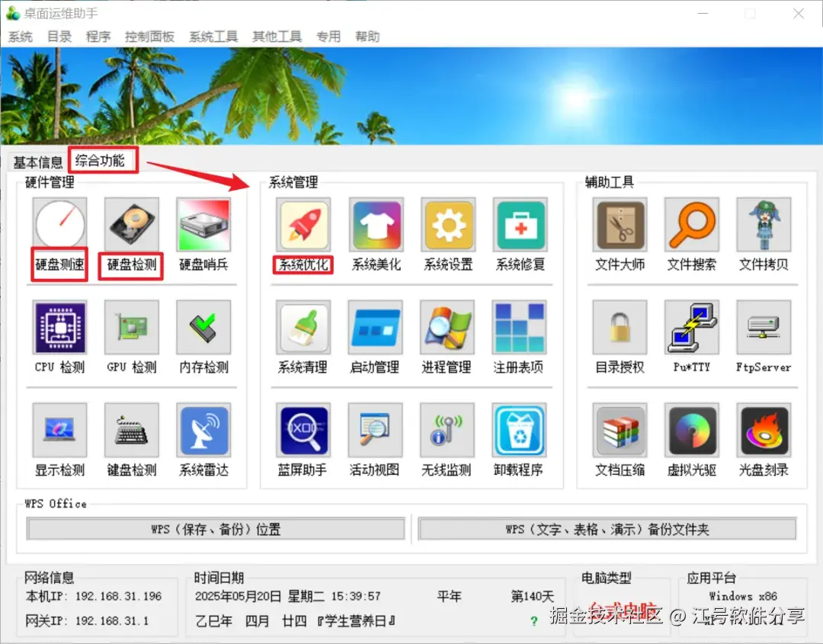Screen dimensions: 823x644
Task: Open the 控制面板 menu
Action: click(149, 36)
